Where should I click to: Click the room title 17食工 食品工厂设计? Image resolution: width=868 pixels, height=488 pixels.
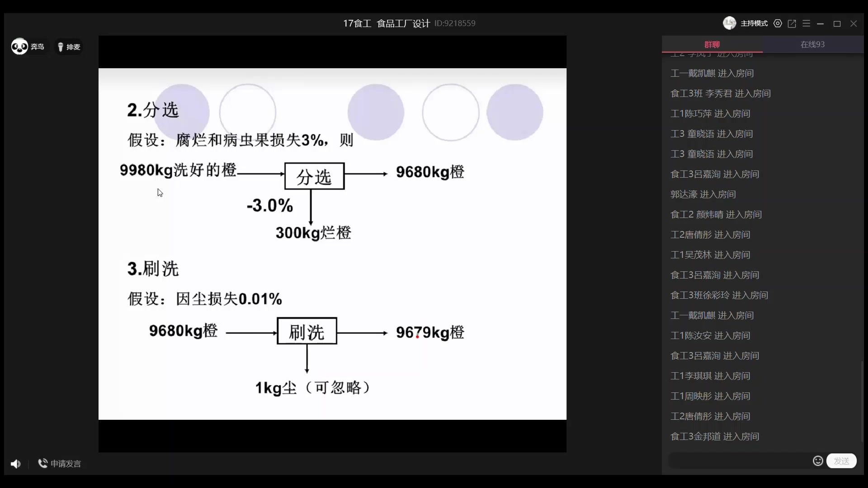[386, 23]
